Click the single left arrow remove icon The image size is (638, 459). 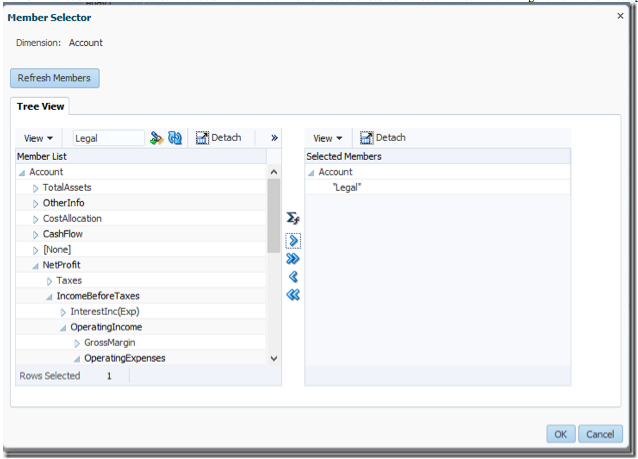click(293, 277)
